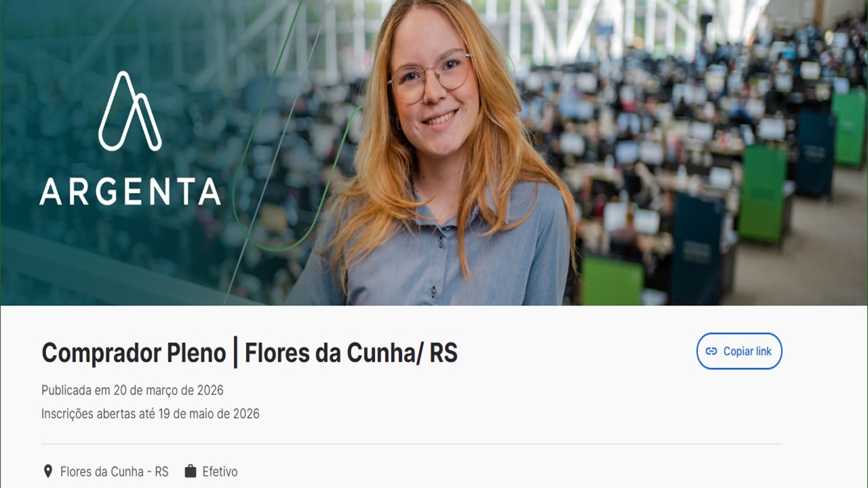This screenshot has height=488, width=868.
Task: Copy the job link with Copiar link
Action: (739, 351)
